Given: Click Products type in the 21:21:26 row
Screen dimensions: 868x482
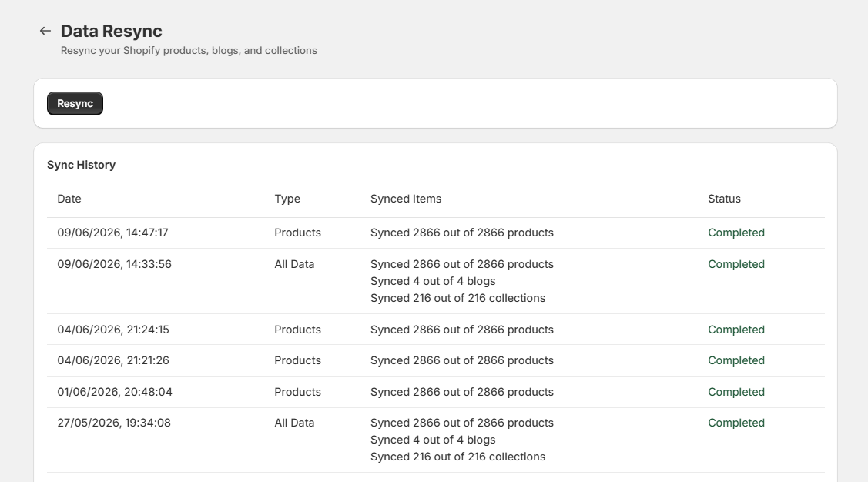Looking at the screenshot, I should pyautogui.click(x=298, y=360).
